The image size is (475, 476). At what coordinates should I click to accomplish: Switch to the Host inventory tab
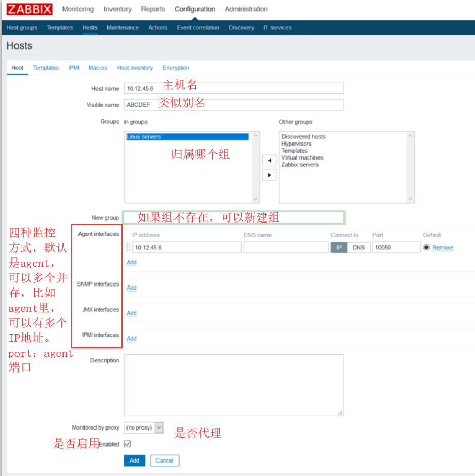coord(135,68)
